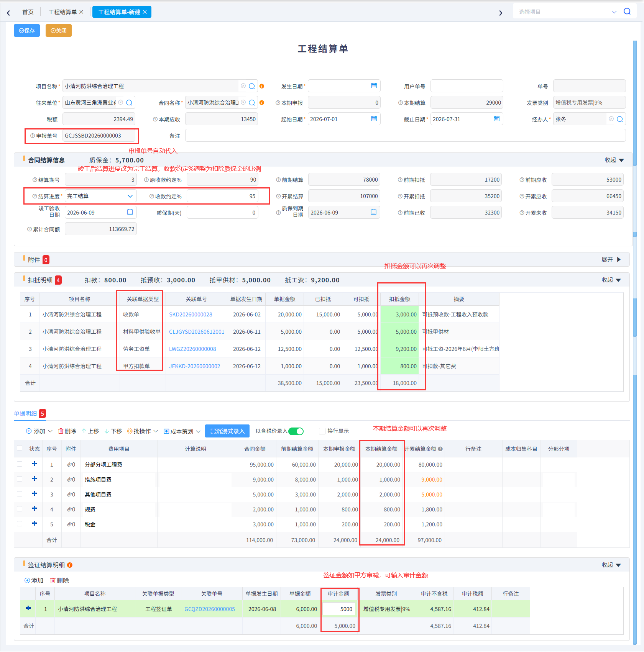This screenshot has width=644, height=652.
Task: Open linked document SKD20260000028
Action: pyautogui.click(x=191, y=315)
